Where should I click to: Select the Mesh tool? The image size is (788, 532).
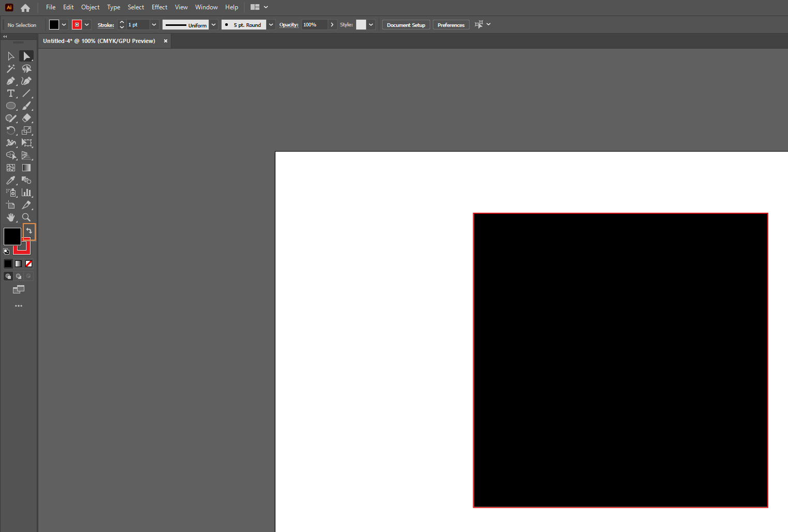coord(11,168)
